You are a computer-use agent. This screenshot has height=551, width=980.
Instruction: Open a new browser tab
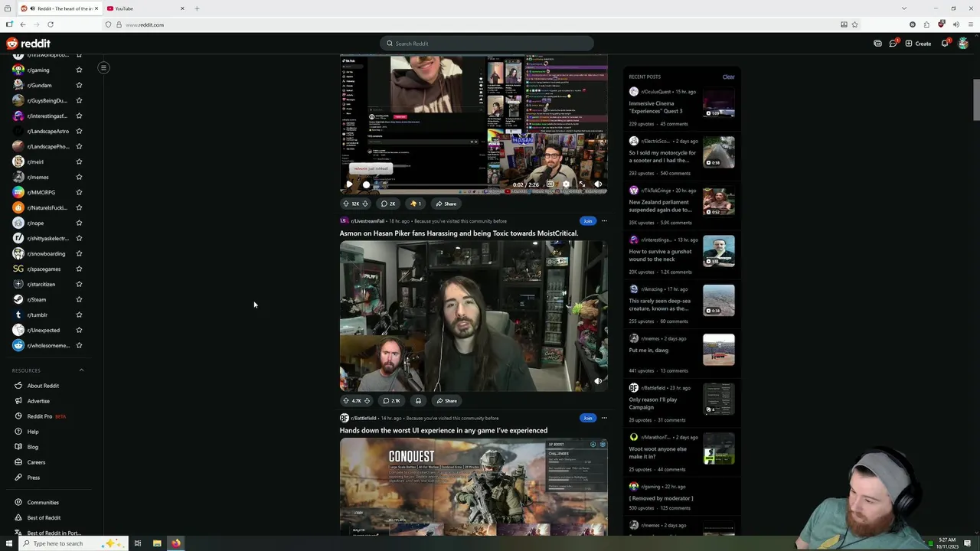pos(197,8)
